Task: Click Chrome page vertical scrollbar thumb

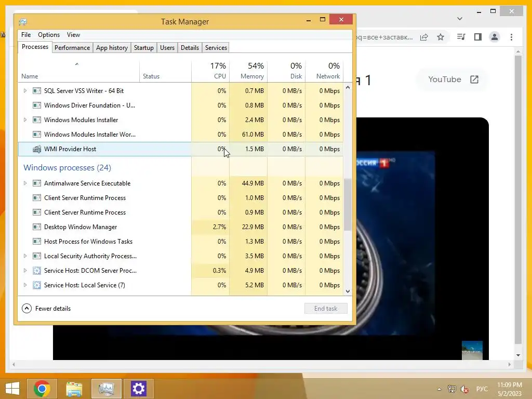Action: (518, 200)
